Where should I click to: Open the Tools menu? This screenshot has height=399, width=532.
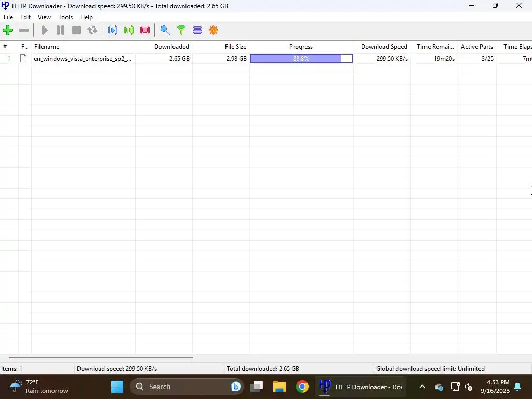(65, 17)
